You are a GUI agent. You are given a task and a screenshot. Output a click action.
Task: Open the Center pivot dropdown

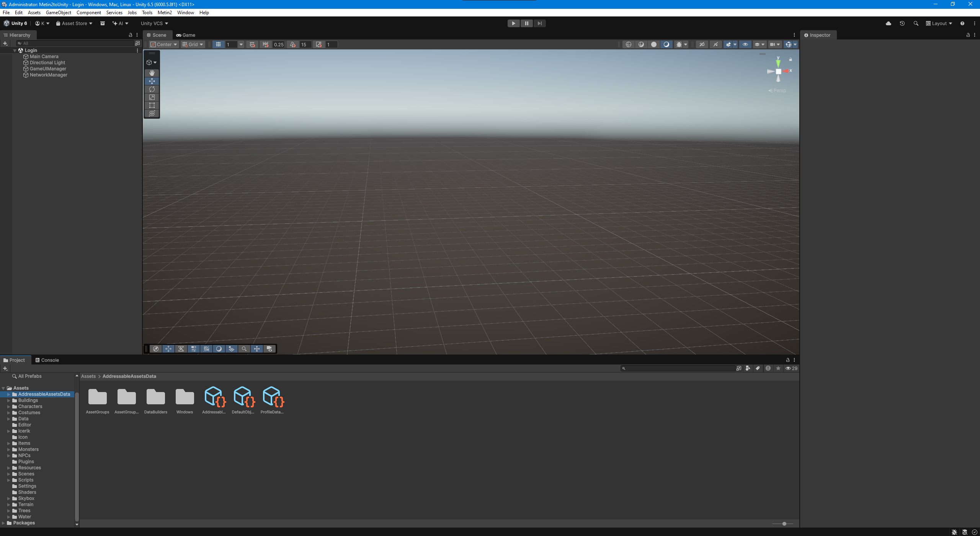(164, 44)
